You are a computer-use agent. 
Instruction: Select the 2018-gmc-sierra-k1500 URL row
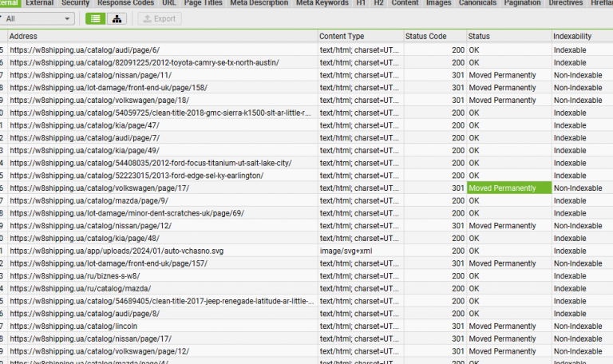[x=160, y=113]
